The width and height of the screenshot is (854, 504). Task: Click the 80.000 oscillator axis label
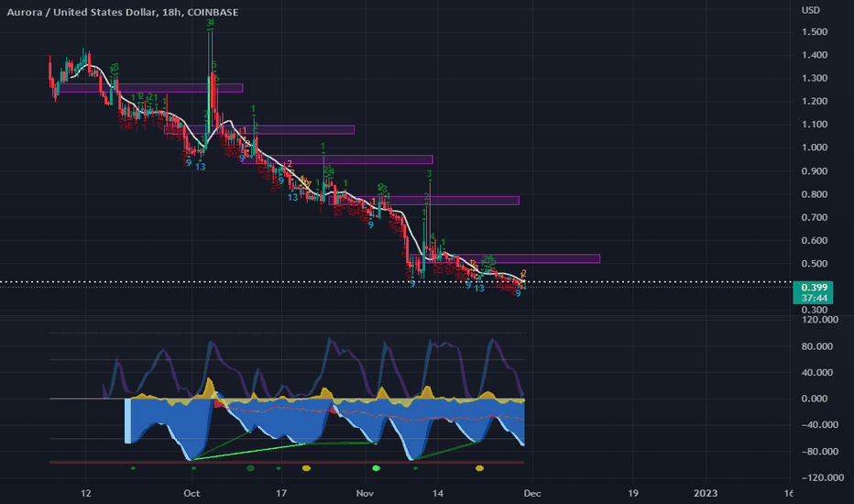coord(817,346)
